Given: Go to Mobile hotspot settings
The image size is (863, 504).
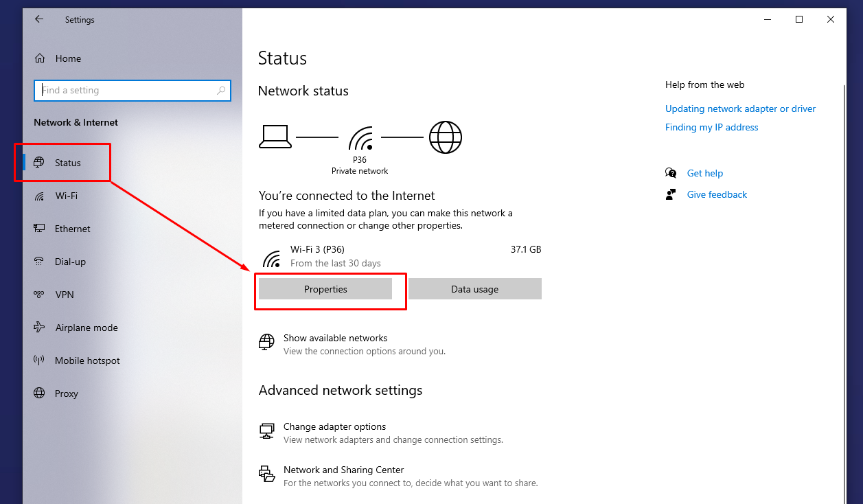Looking at the screenshot, I should pos(87,361).
